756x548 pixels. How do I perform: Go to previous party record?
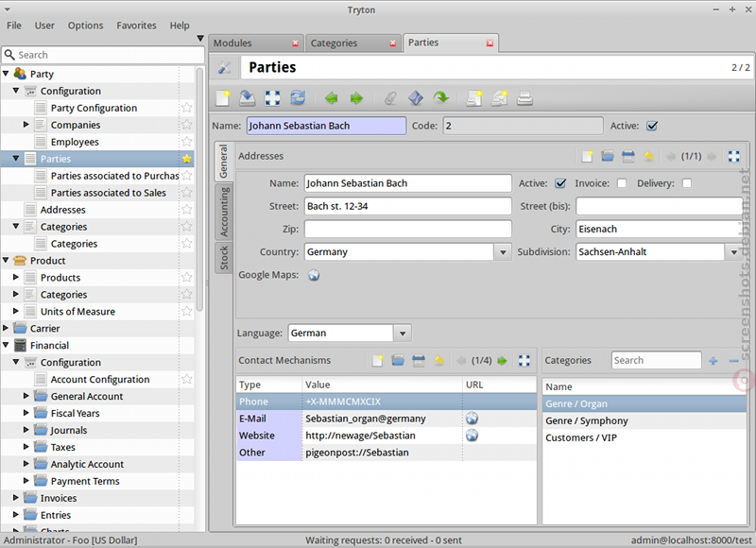(332, 98)
